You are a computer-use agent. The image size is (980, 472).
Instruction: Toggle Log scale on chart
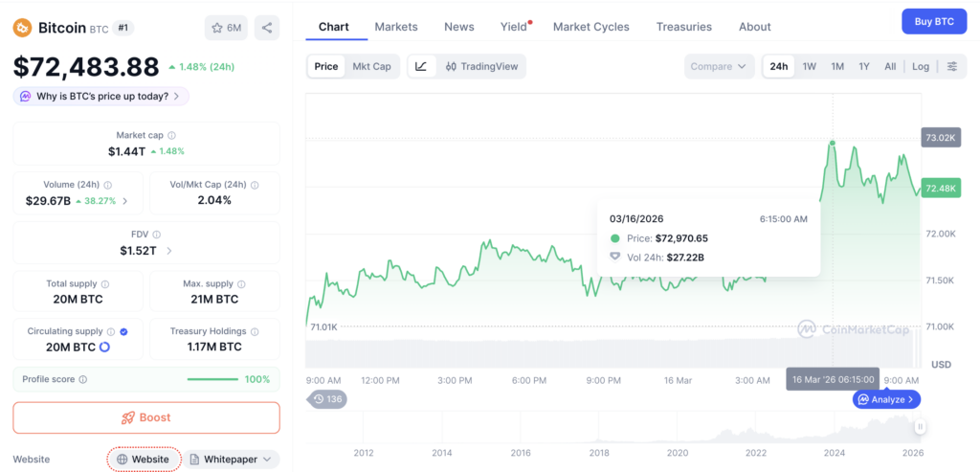[921, 66]
